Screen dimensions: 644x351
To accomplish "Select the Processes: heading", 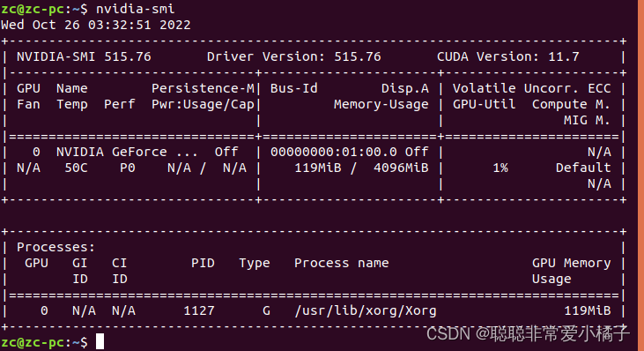I will click(x=56, y=248).
